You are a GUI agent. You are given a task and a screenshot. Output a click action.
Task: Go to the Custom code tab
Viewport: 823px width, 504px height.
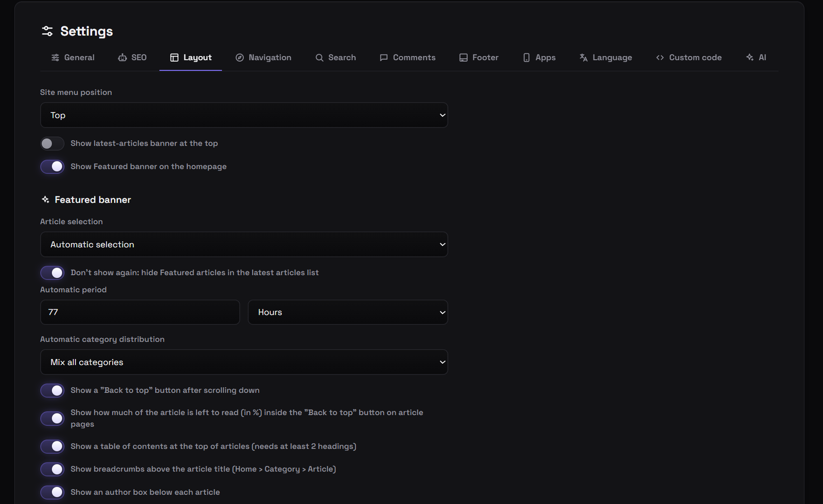tap(689, 58)
